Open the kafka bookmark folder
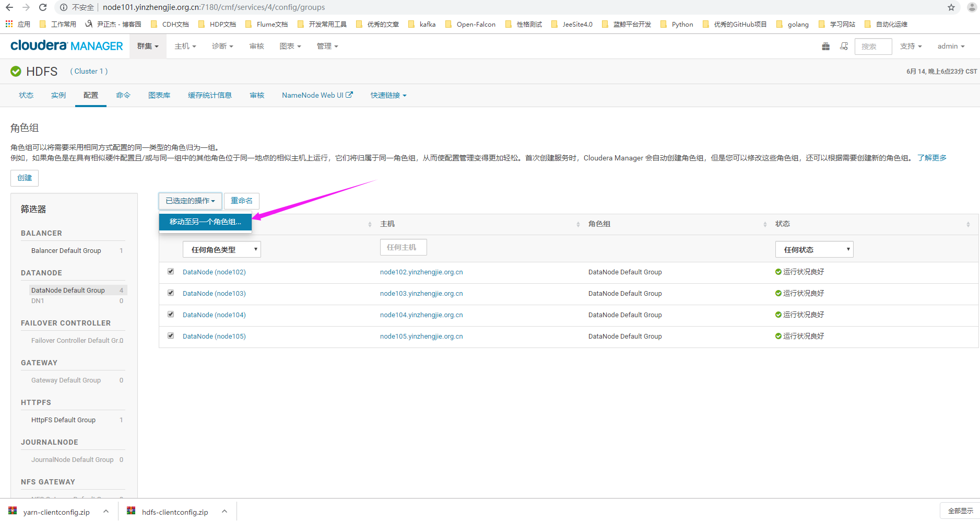 pyautogui.click(x=422, y=24)
